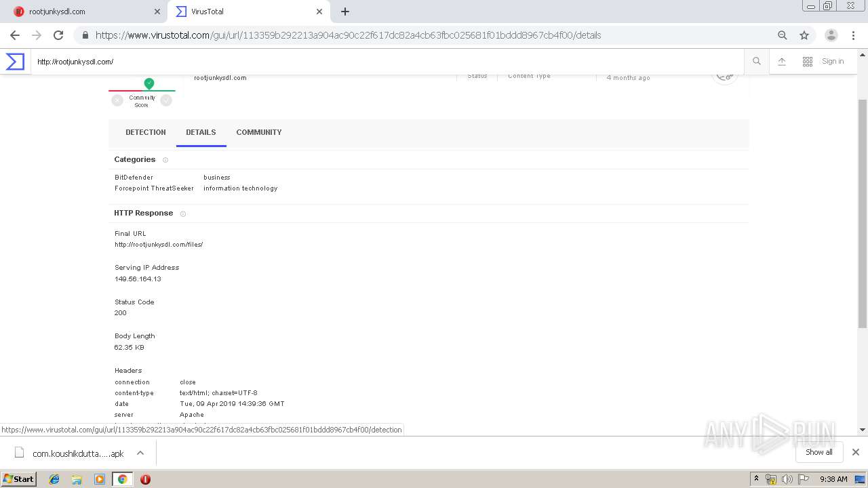This screenshot has height=488, width=868.
Task: Open the Chrome profile avatar
Action: 831,35
